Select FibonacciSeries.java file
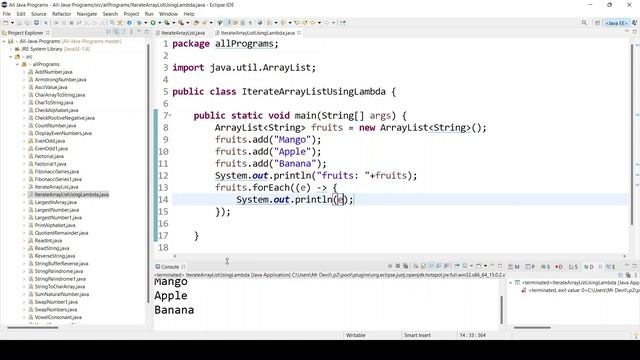The width and height of the screenshot is (640, 360). 57,172
